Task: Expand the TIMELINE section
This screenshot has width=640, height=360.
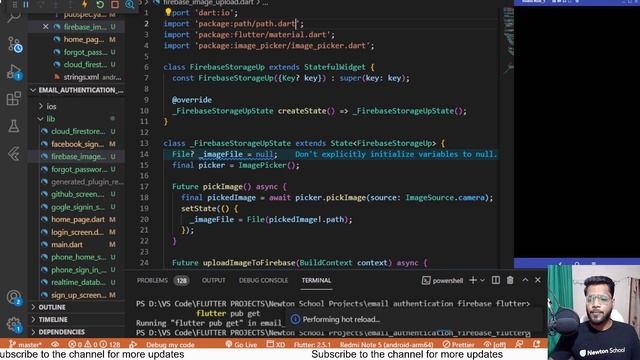Action: [x=77, y=320]
